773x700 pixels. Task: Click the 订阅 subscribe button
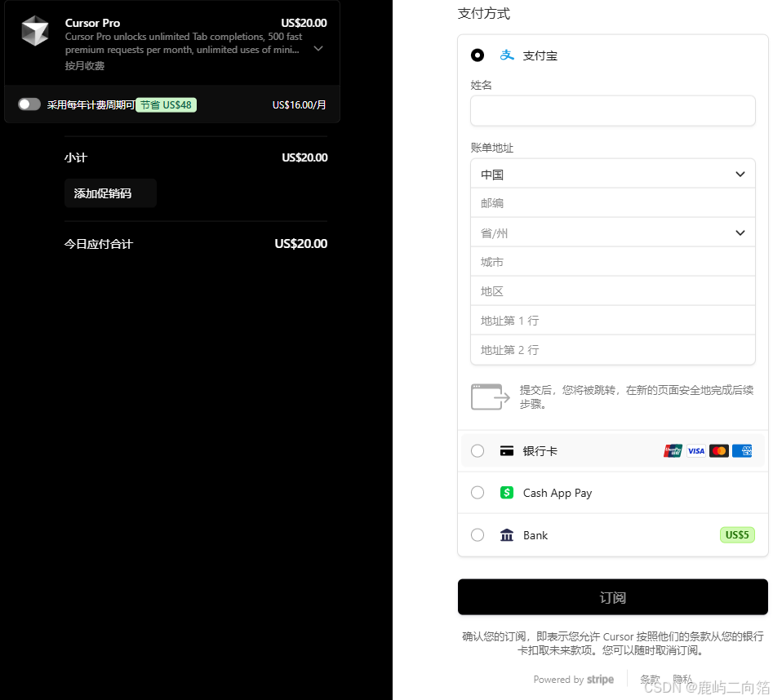point(613,597)
